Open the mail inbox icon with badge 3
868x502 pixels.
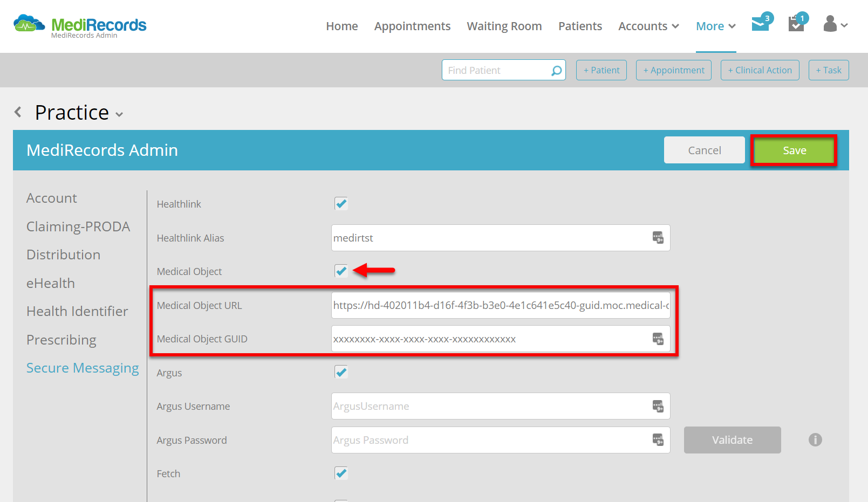click(x=762, y=23)
